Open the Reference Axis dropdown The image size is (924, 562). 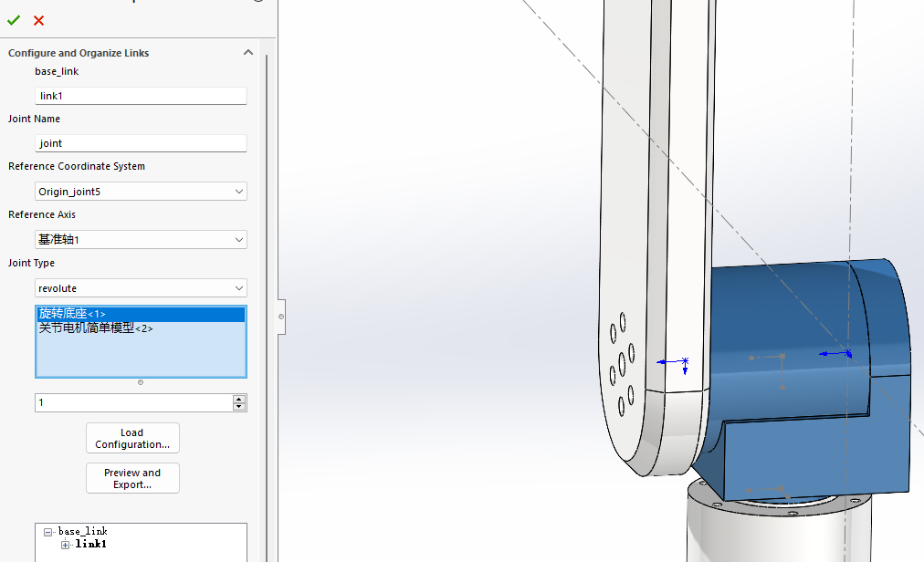pyautogui.click(x=141, y=240)
